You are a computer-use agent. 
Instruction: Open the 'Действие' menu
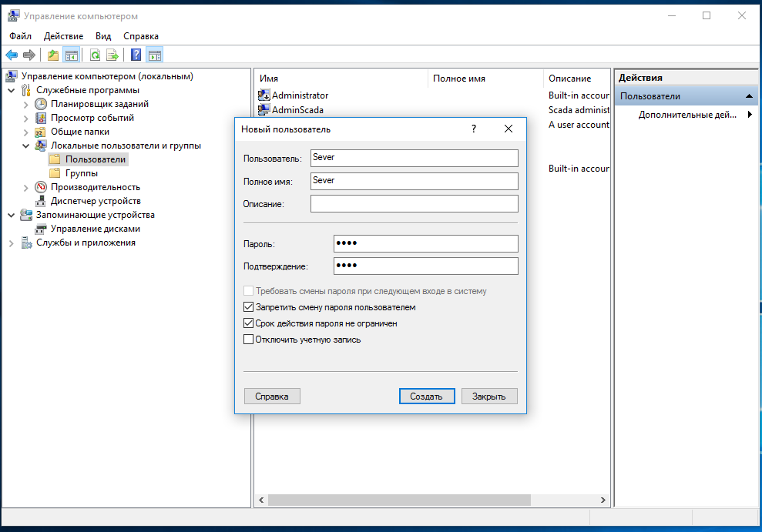tap(64, 36)
